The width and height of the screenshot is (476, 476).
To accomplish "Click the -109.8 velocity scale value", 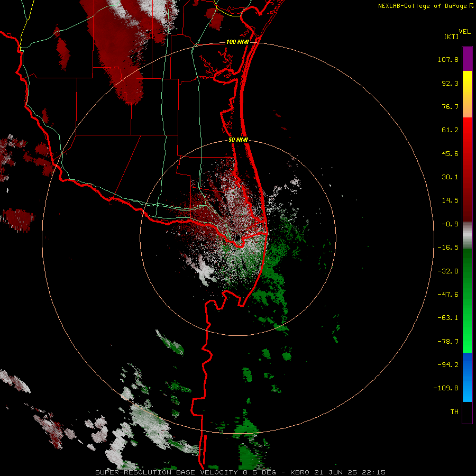I will pos(446,388).
